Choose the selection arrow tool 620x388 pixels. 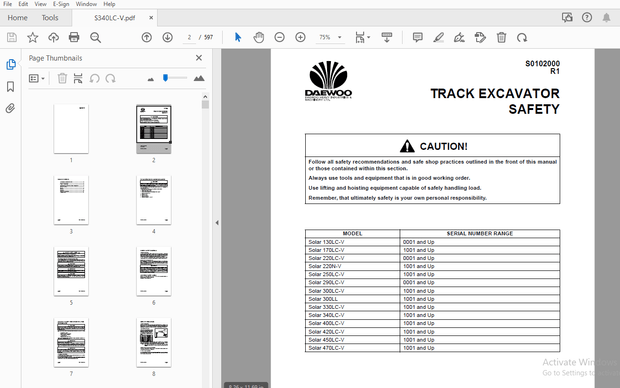238,38
